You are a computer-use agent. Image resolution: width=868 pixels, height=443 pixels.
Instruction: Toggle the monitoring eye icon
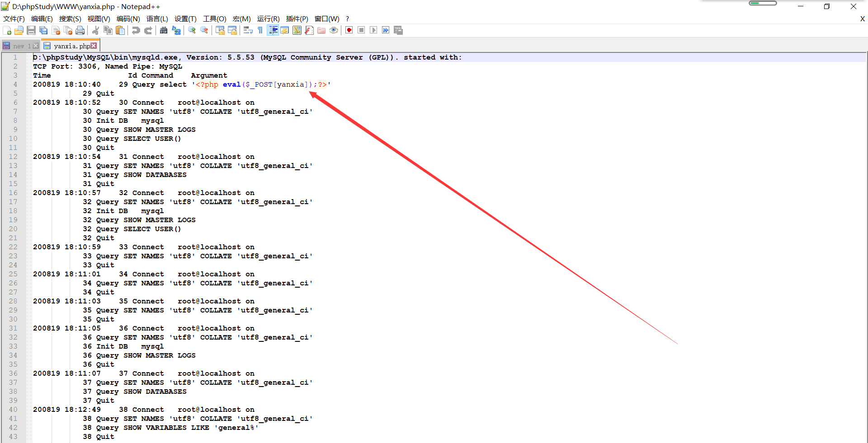coord(334,30)
